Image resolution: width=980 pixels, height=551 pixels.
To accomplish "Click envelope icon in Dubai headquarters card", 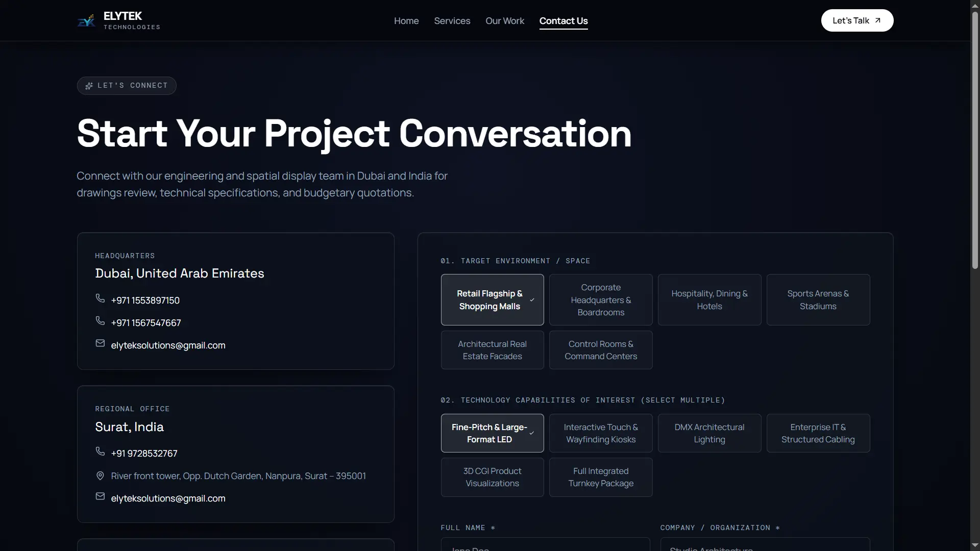I will click(100, 343).
